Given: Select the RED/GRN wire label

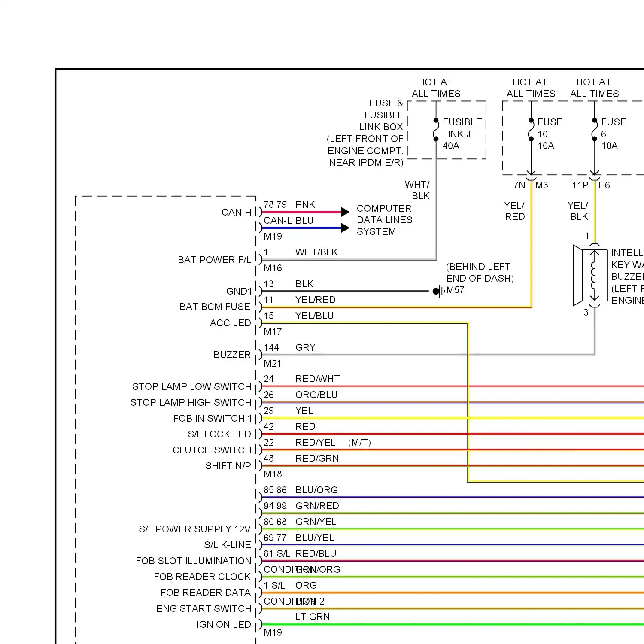Looking at the screenshot, I should pyautogui.click(x=317, y=458).
